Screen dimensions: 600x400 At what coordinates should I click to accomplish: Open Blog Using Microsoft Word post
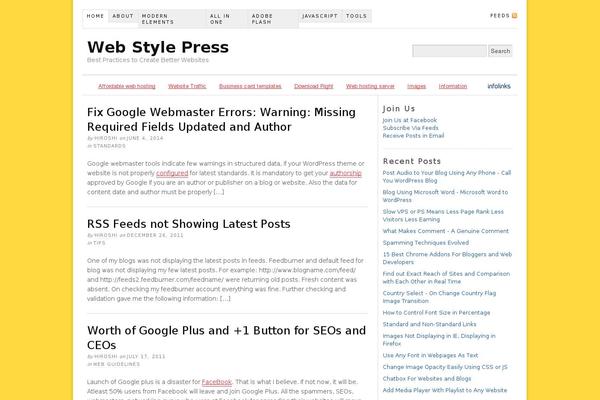click(x=445, y=196)
